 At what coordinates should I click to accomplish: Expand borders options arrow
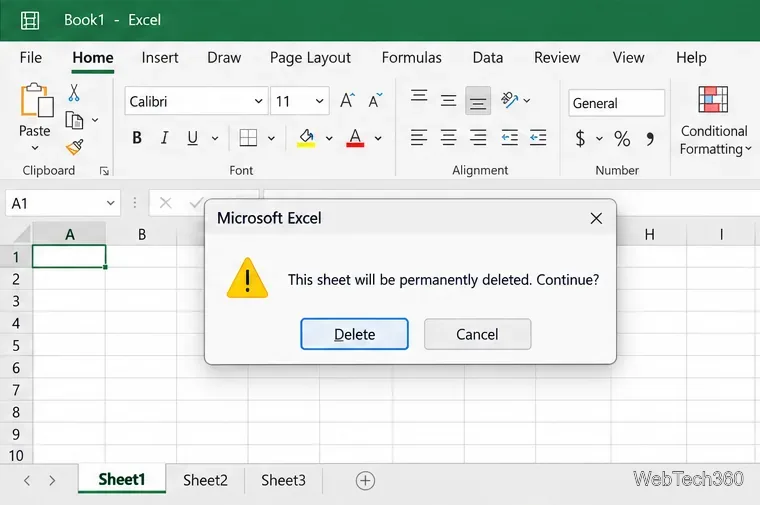coord(271,139)
